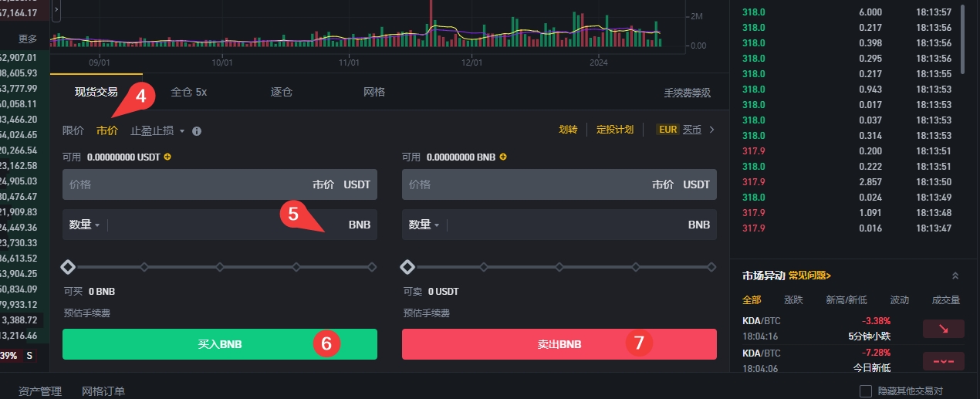Click the plus icon next to available BNB
Image resolution: width=980 pixels, height=399 pixels.
click(503, 157)
